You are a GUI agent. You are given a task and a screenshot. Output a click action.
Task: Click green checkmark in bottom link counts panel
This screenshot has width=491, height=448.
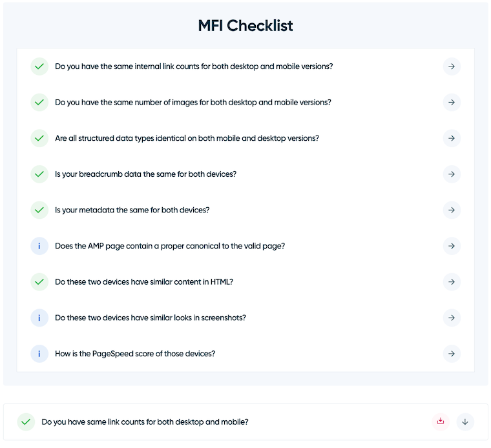coord(26,422)
